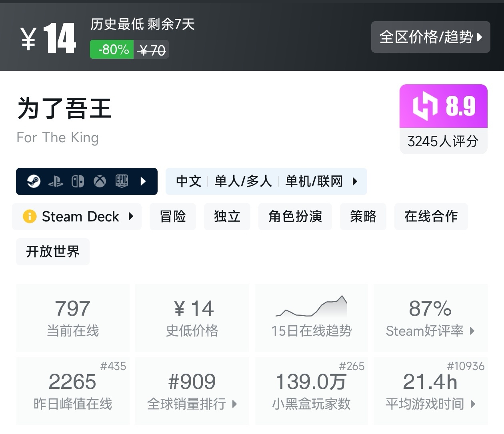Expand the platform list arrow
The width and height of the screenshot is (504, 434).
coord(143,181)
